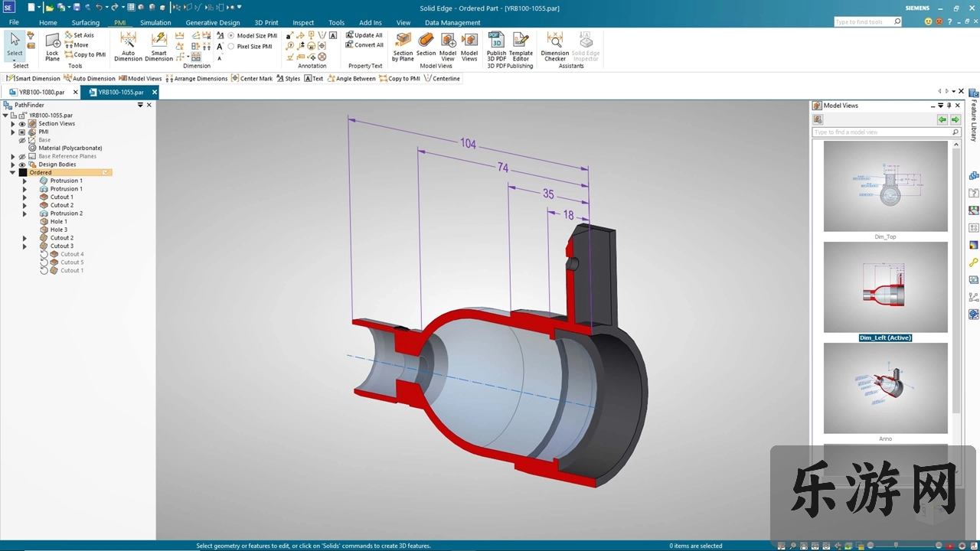Open the File menu

coord(14,22)
